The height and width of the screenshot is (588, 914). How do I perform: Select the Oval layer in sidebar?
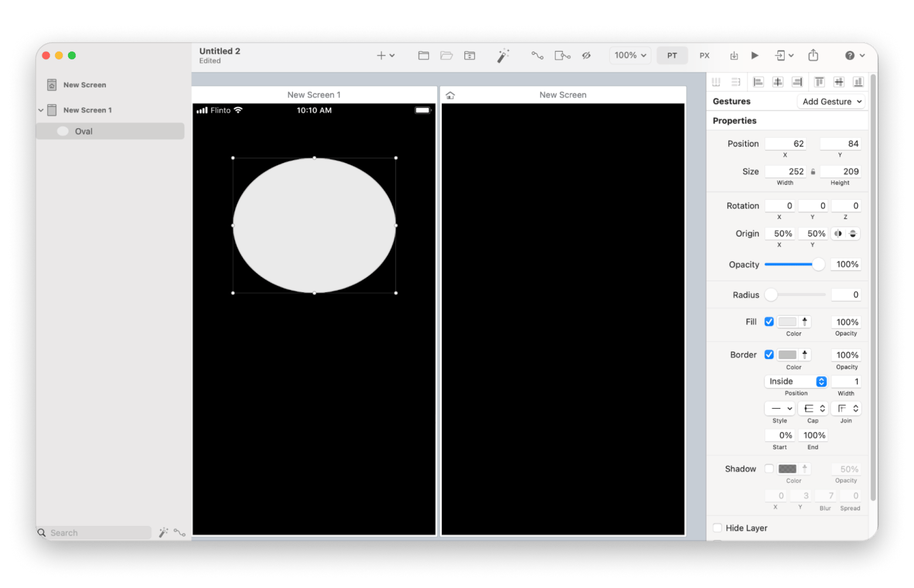click(84, 131)
